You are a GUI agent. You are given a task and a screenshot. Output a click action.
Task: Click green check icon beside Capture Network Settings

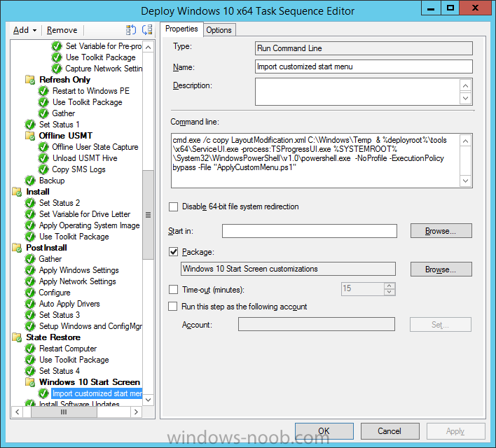click(x=57, y=69)
